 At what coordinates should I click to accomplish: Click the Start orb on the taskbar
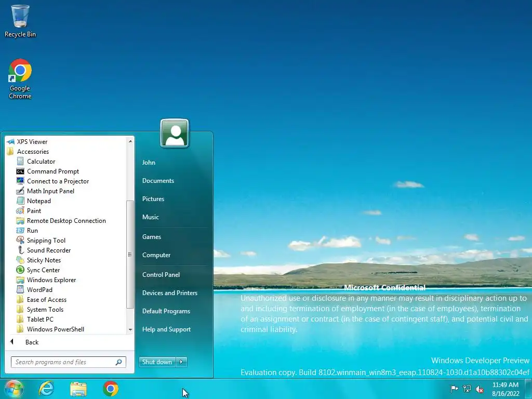point(14,389)
